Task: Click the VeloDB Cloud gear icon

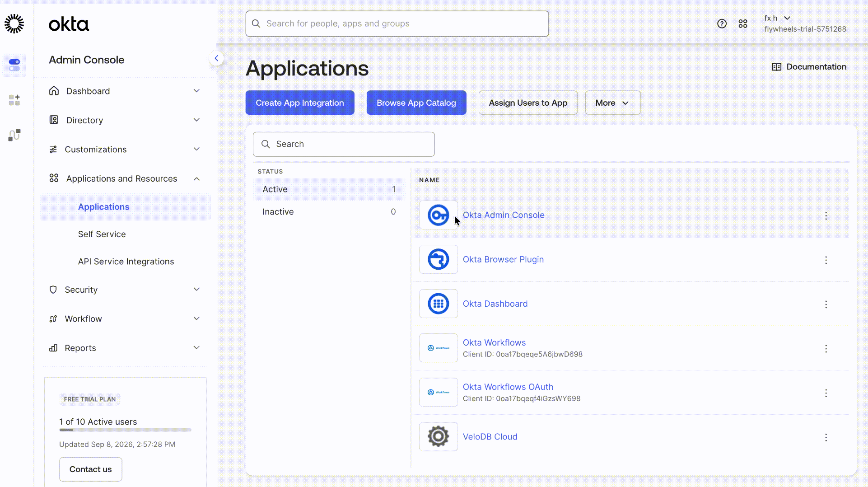Action: [438, 436]
